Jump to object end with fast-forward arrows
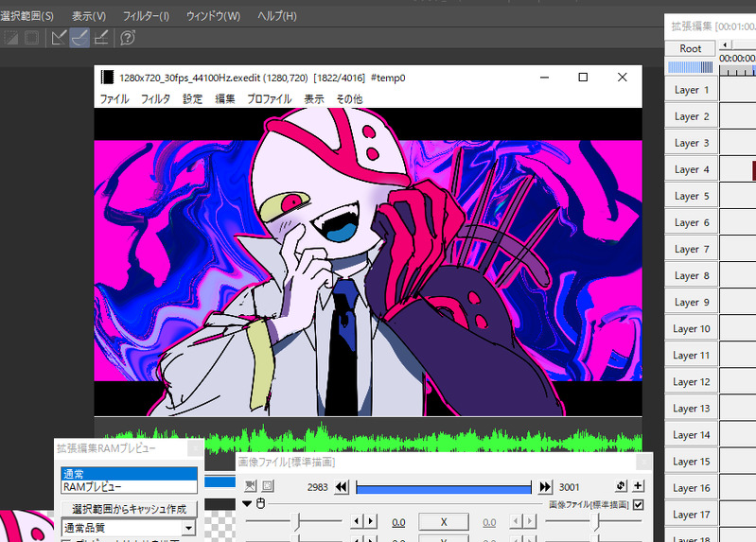 [x=545, y=487]
